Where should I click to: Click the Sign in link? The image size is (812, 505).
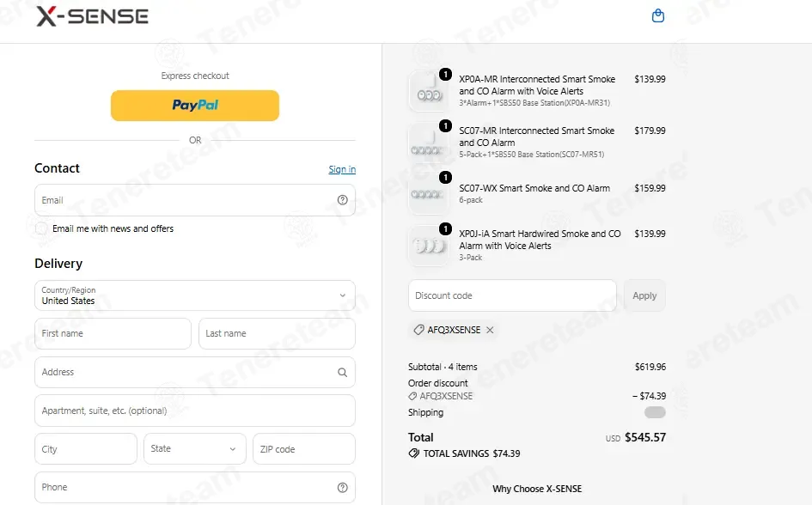tap(342, 169)
